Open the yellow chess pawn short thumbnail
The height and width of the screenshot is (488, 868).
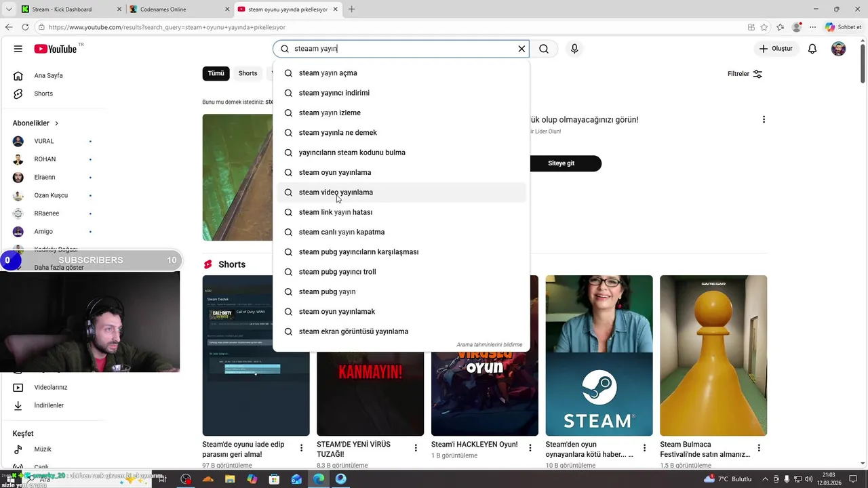[x=713, y=355]
